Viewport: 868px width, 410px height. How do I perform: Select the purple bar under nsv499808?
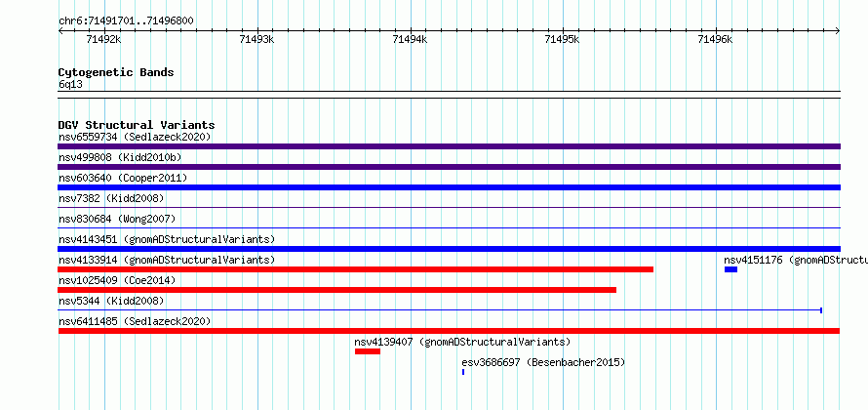coord(449,167)
